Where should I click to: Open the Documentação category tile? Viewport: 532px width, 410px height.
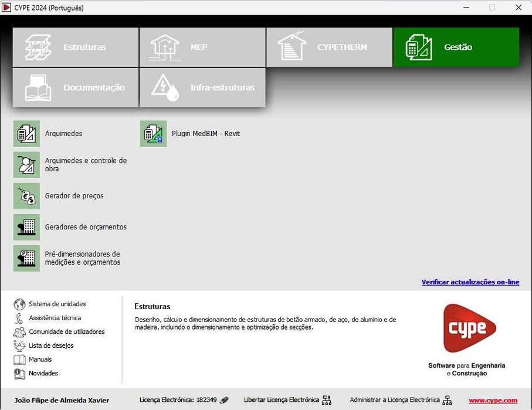[x=75, y=87]
